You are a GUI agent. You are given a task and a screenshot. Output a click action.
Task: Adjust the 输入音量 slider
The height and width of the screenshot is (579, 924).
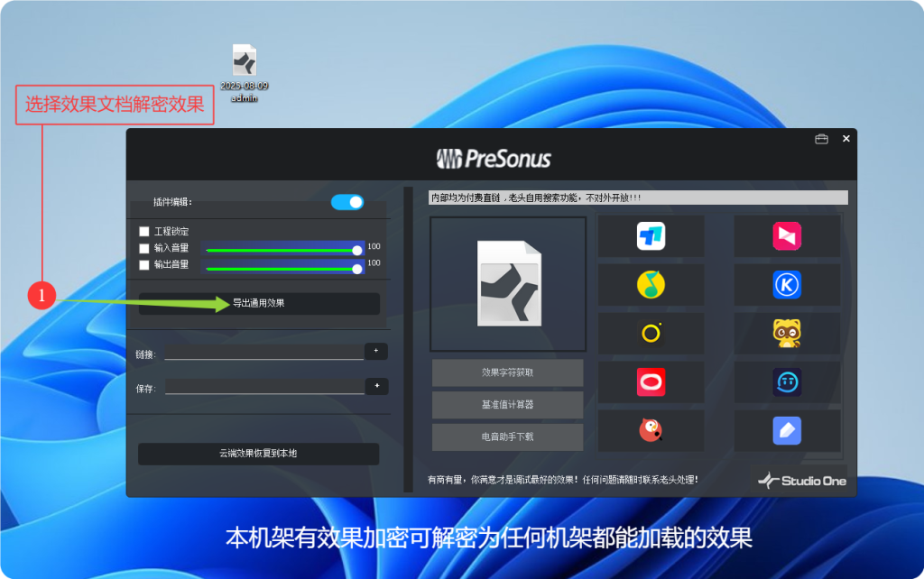coord(282,250)
